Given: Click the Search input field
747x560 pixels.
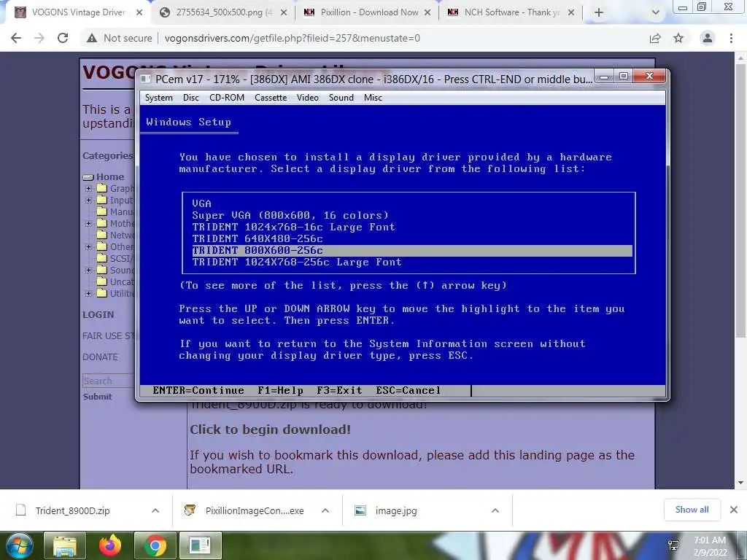Looking at the screenshot, I should (x=109, y=381).
